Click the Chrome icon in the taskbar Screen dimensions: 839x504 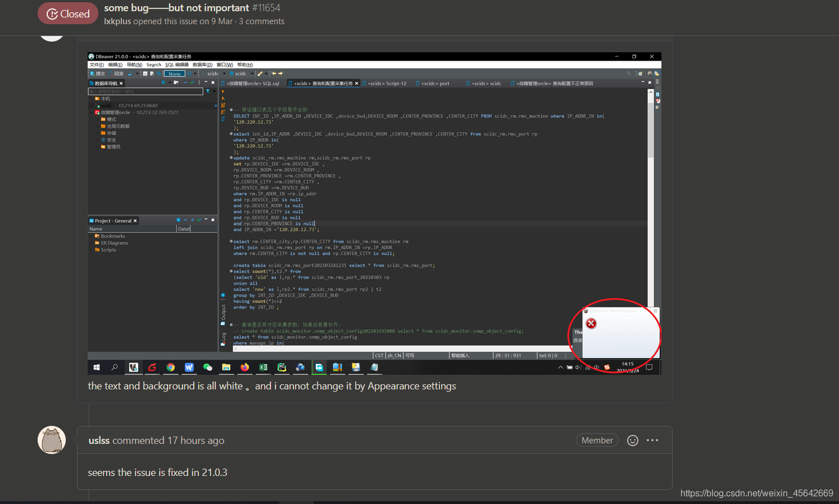click(x=170, y=367)
